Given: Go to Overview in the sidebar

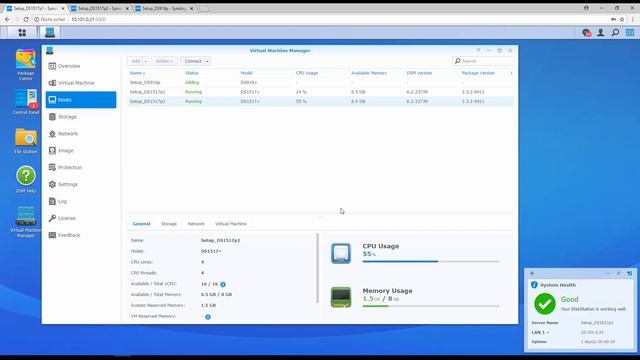Looking at the screenshot, I should (81, 66).
